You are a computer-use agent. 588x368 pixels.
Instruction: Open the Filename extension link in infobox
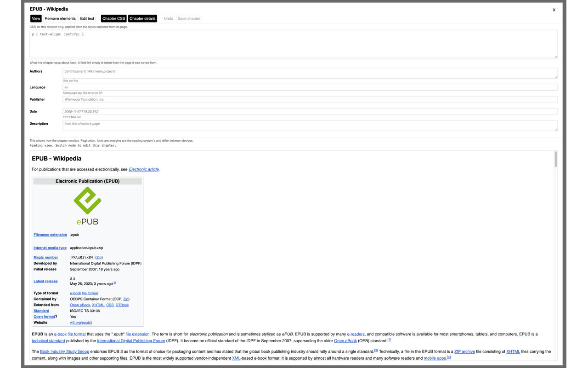point(50,235)
